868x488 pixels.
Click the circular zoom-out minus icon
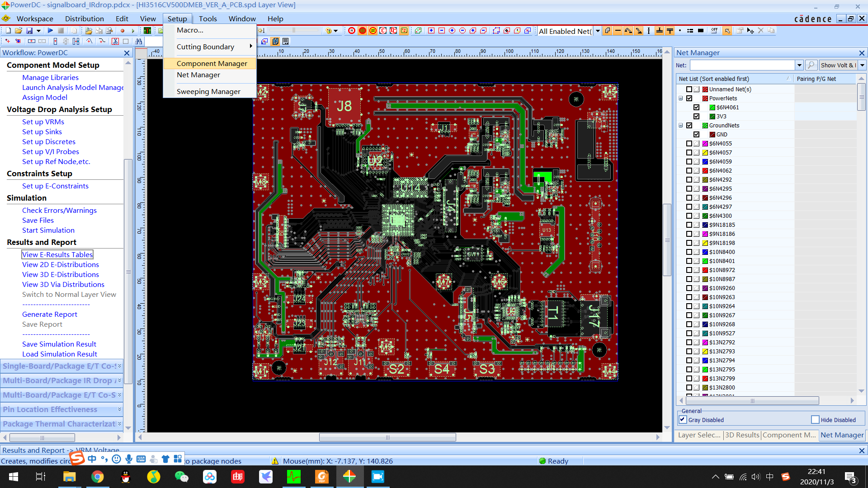tap(462, 31)
